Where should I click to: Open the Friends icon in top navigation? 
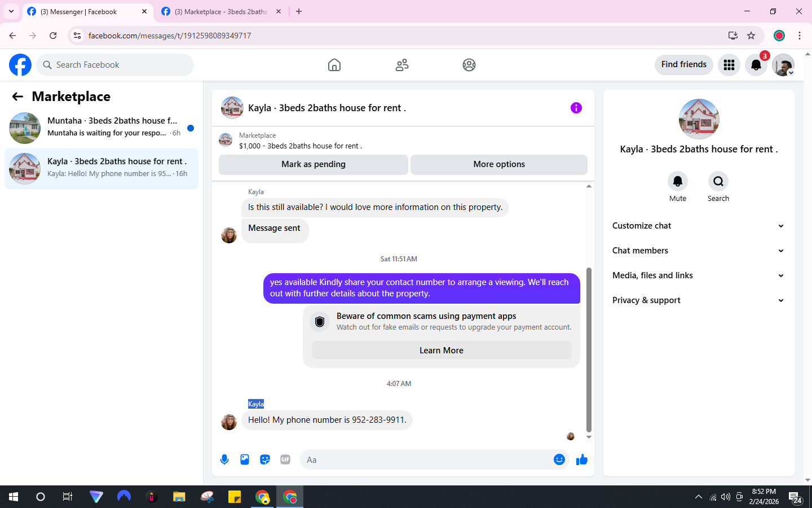click(402, 65)
